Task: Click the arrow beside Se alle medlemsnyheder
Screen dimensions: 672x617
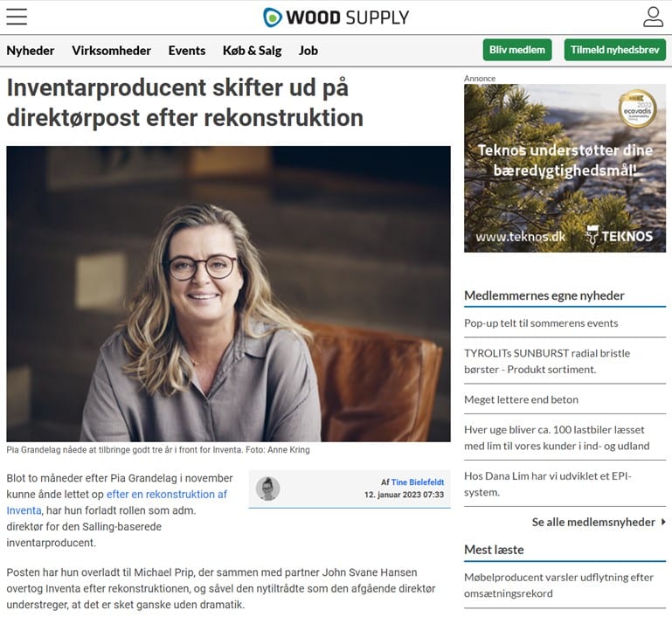Action: (663, 522)
